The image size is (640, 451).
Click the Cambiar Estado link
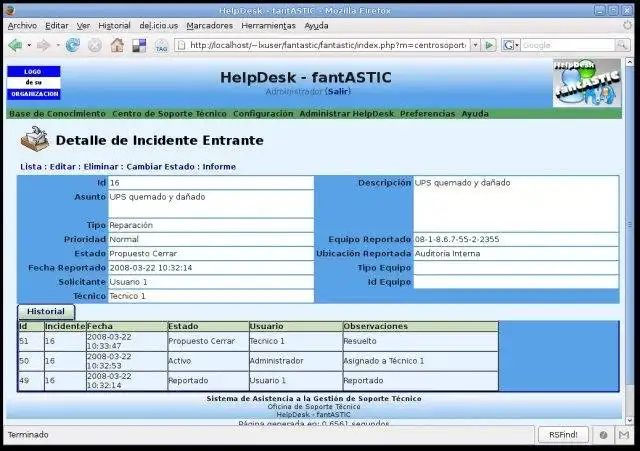tap(160, 167)
